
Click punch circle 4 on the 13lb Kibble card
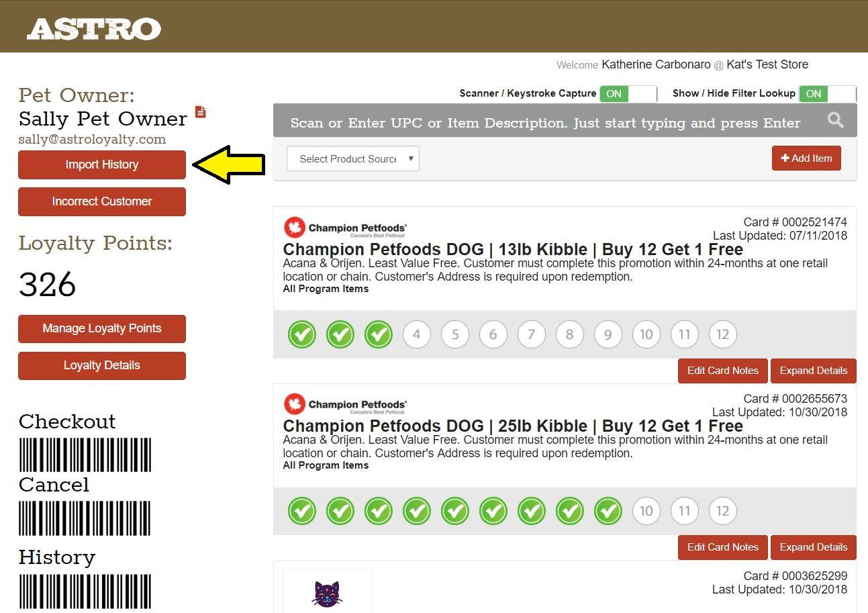pos(417,334)
